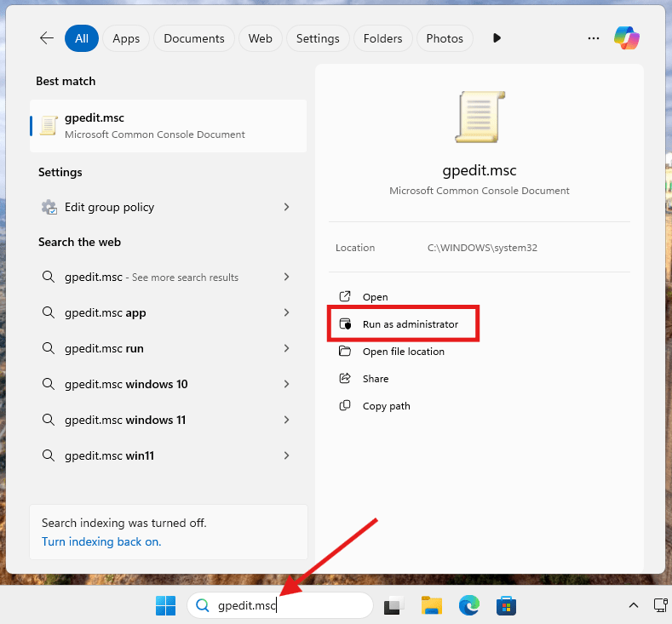Open Copilot from the search panel
672x624 pixels.
pos(627,38)
